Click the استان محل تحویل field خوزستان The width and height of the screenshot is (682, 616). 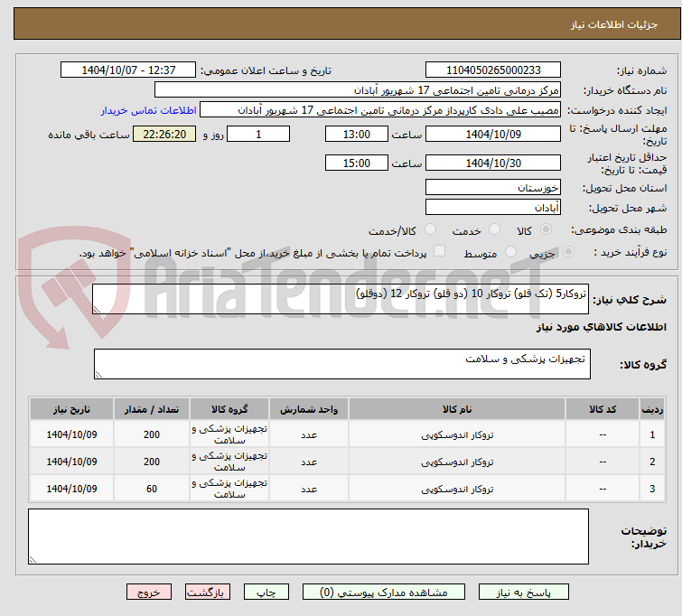[x=493, y=188]
